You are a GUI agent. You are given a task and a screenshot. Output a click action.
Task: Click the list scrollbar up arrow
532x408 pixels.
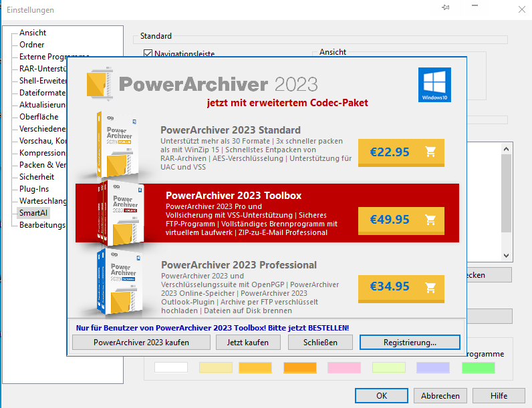tap(506, 149)
